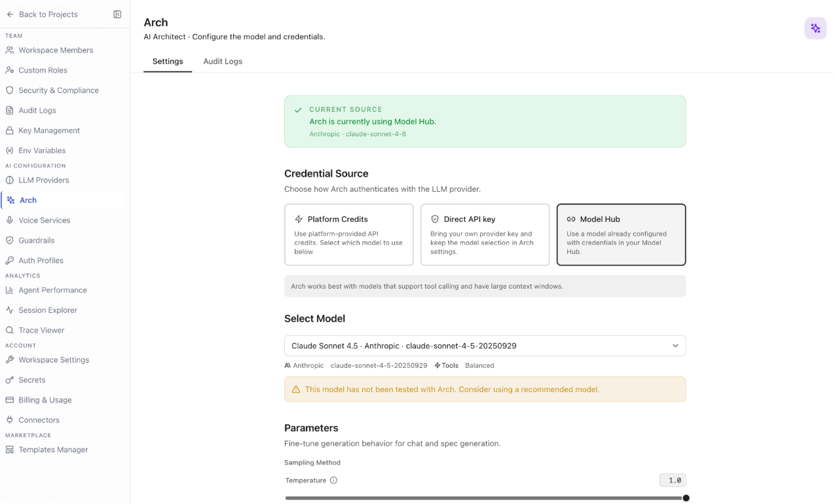
Task: Click the Billing & Usage card icon
Action: (x=10, y=400)
